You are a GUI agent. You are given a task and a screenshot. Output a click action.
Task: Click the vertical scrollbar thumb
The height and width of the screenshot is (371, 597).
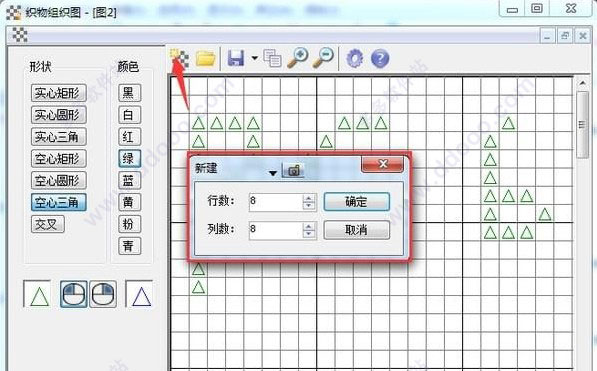(x=582, y=125)
